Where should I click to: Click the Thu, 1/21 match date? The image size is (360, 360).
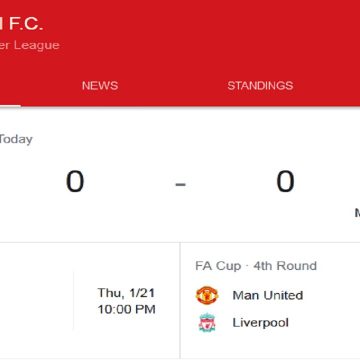click(126, 293)
